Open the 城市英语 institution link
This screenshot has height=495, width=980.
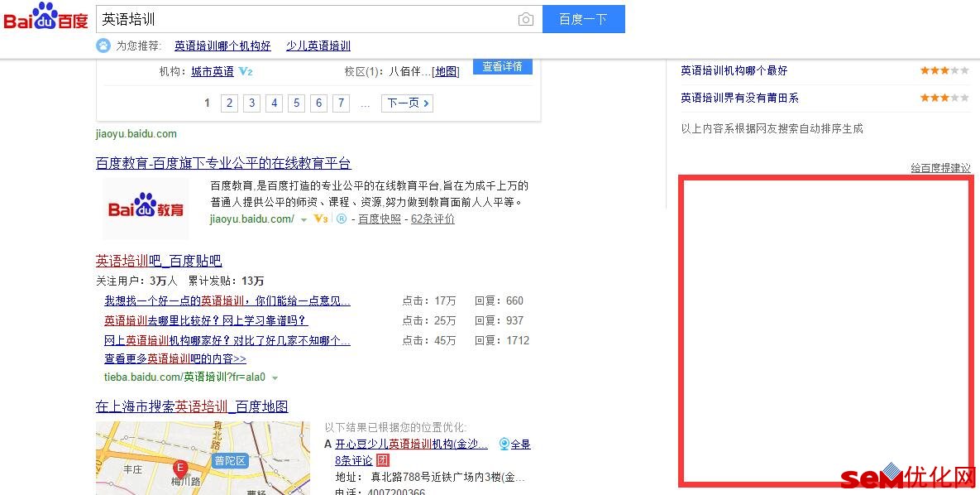click(213, 71)
